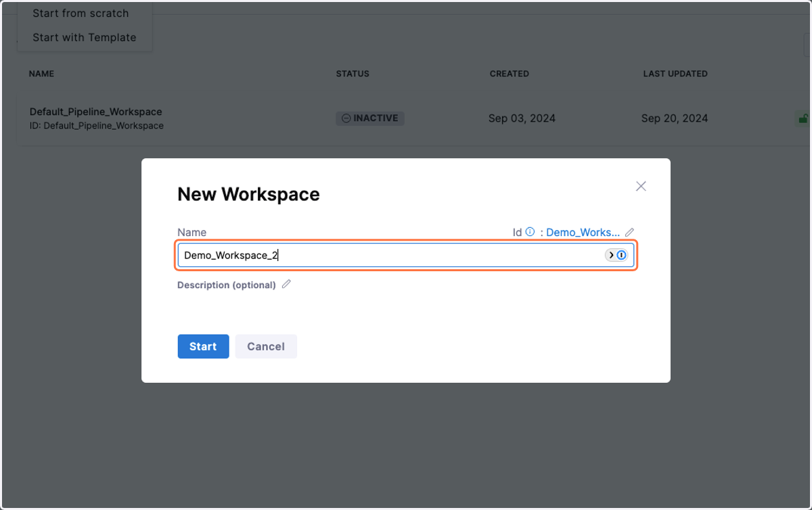812x510 pixels.
Task: Click the Start button
Action: click(204, 346)
